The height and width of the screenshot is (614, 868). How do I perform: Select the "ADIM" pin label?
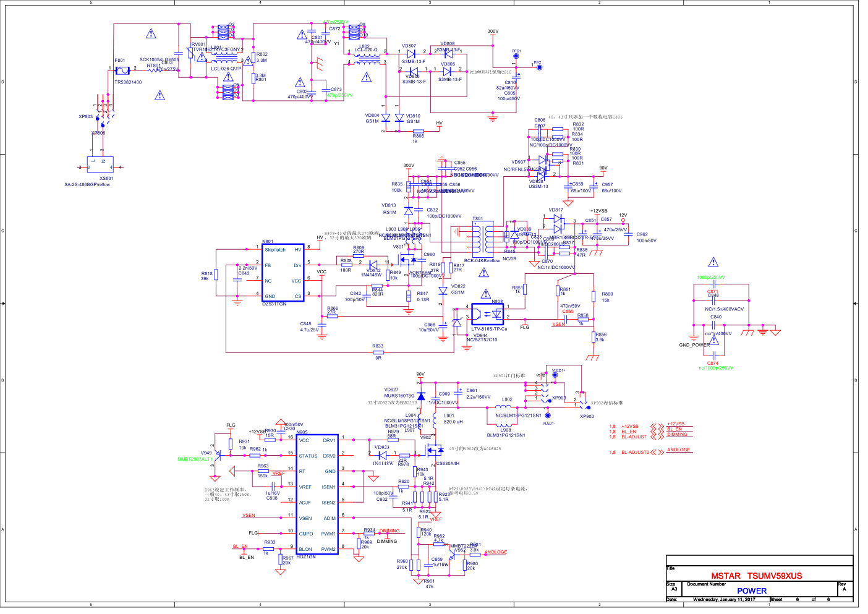(330, 518)
